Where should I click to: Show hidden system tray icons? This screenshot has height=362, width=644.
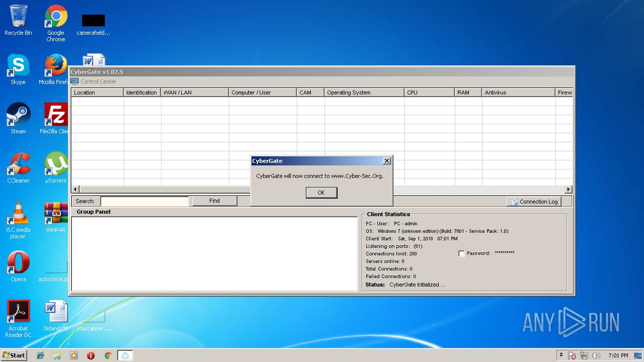click(561, 355)
